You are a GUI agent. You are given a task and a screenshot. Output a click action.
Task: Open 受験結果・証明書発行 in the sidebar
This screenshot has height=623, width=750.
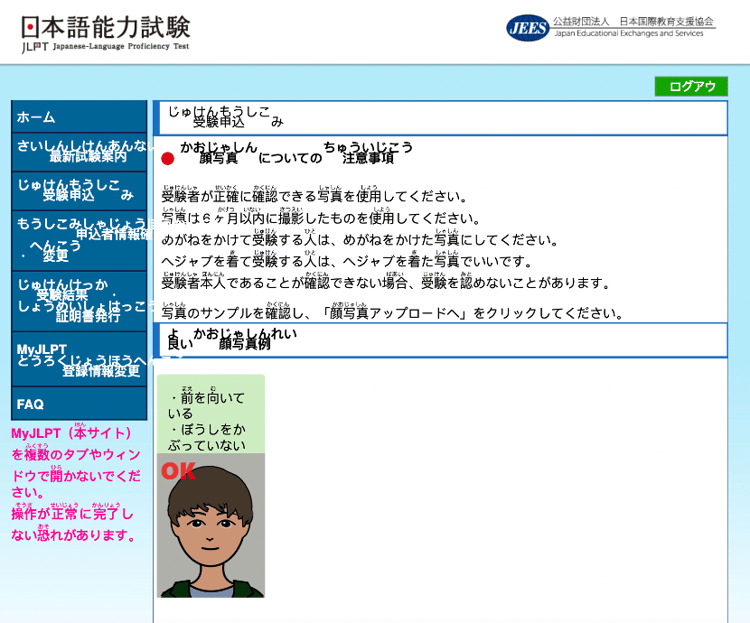(79, 300)
